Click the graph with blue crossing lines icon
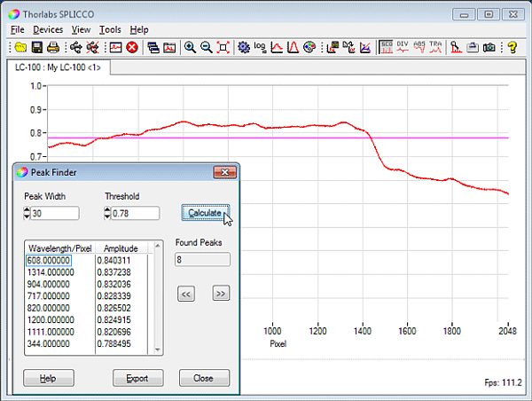The image size is (532, 401). (365, 47)
